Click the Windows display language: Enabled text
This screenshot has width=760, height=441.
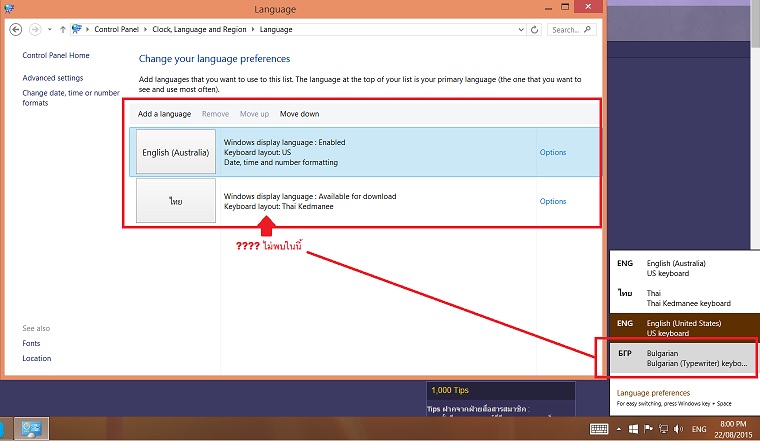285,142
